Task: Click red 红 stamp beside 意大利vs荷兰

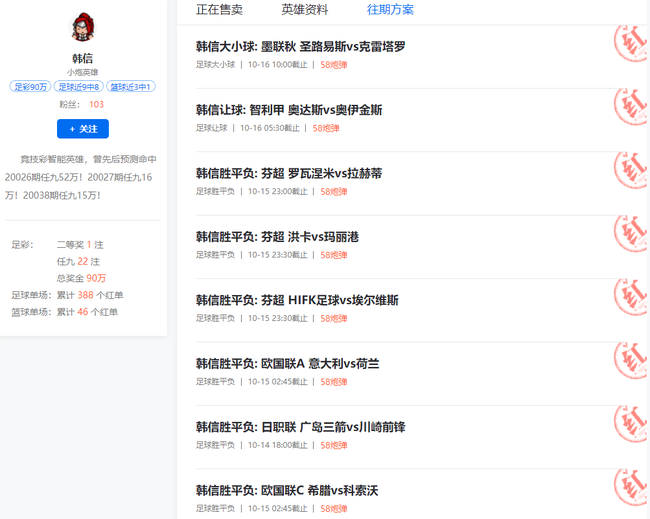Action: (630, 360)
